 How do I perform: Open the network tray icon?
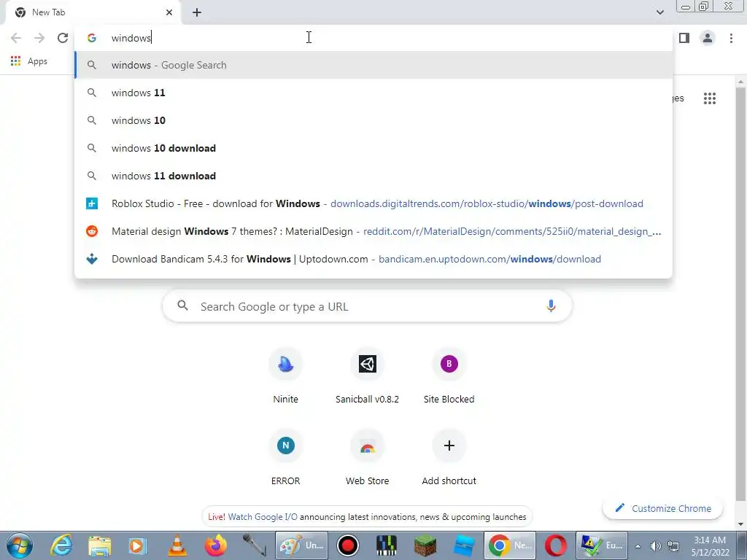(673, 545)
